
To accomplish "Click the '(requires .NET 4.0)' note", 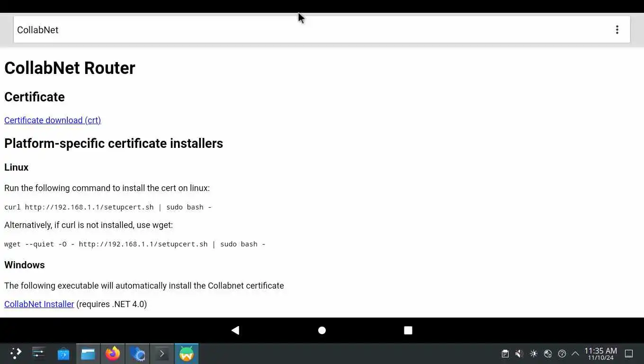I will (x=112, y=304).
